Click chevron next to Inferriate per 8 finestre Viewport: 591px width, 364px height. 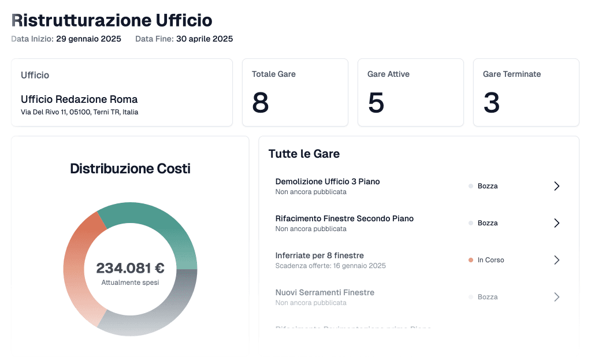[x=556, y=260]
